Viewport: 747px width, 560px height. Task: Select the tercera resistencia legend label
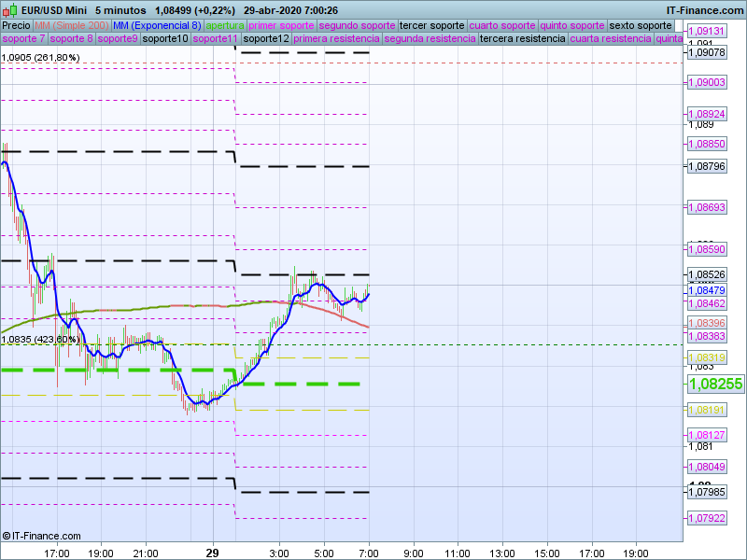[x=522, y=39]
